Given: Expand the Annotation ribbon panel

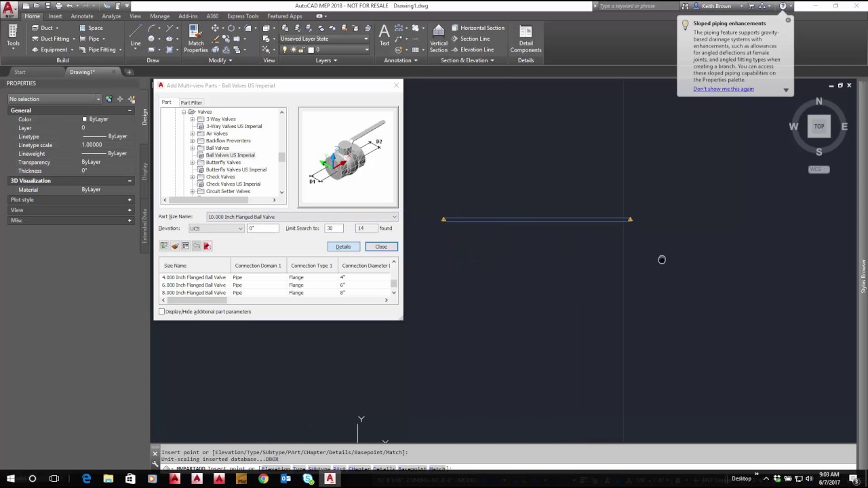Looking at the screenshot, I should coord(401,60).
